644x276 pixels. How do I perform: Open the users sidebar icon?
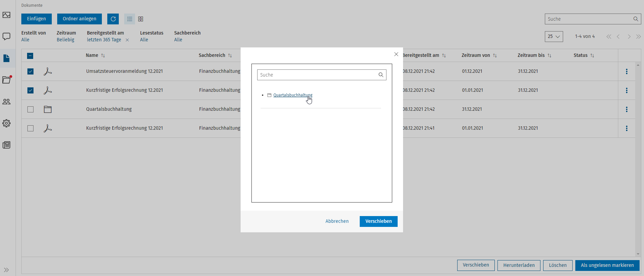[x=6, y=102]
